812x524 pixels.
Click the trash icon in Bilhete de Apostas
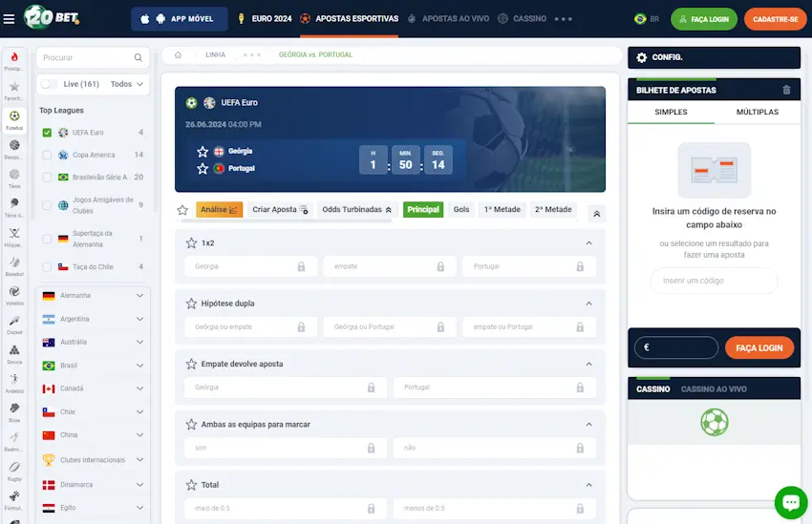point(786,90)
